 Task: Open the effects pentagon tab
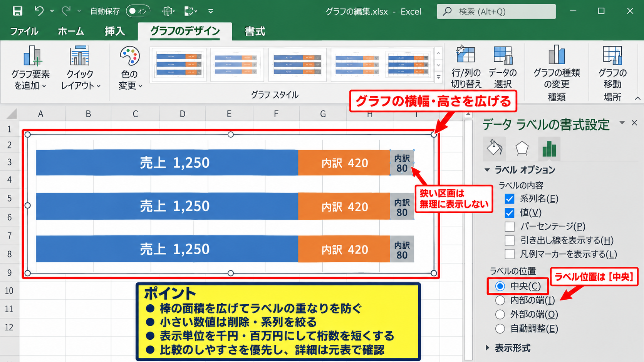tap(522, 148)
